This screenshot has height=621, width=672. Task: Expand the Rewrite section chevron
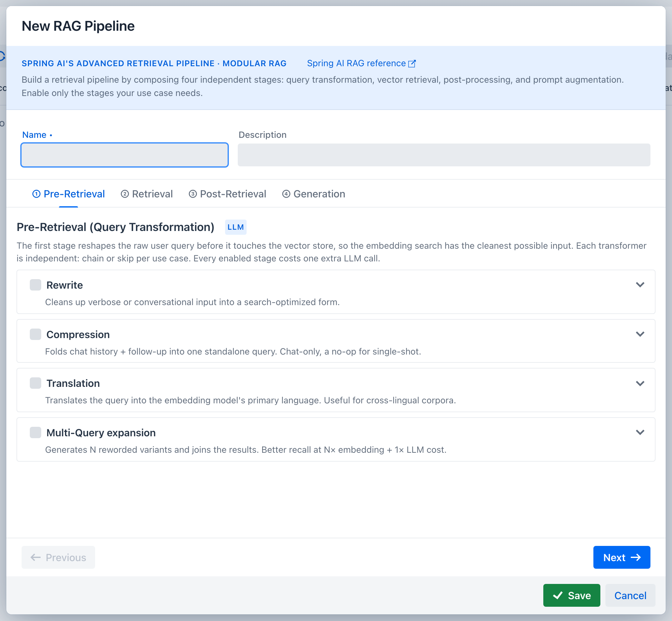[640, 285]
